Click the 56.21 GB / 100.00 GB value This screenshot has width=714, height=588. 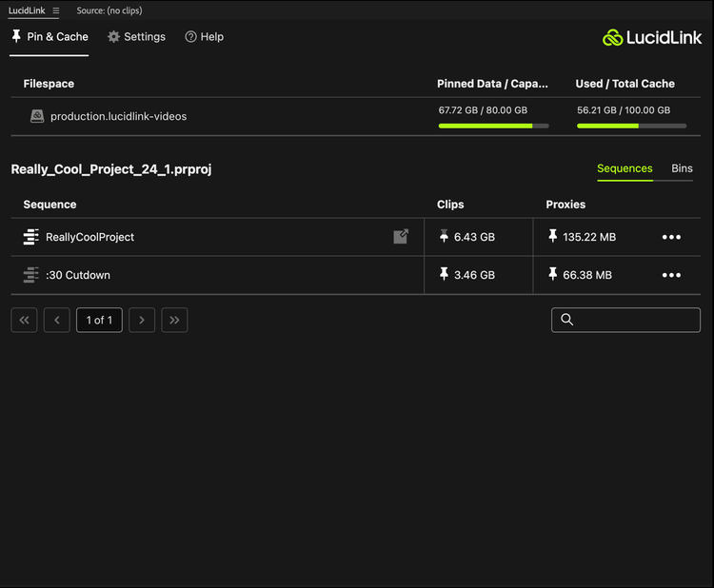coord(624,110)
